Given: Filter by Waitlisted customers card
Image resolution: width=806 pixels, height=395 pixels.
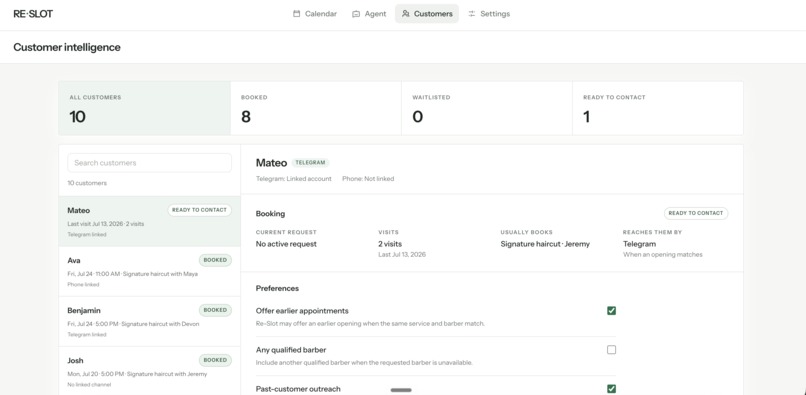Looking at the screenshot, I should click(x=487, y=108).
